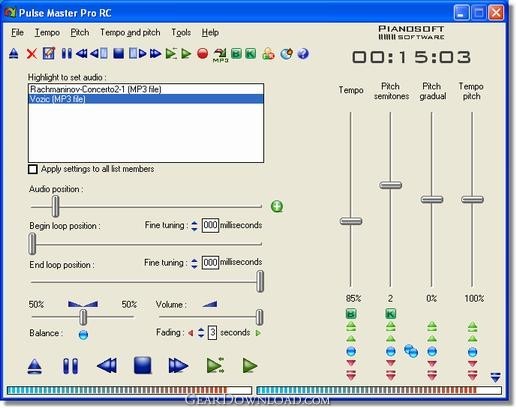Click the Begin loop Fine tuning stepper arrows
516x408 pixels.
194,226
